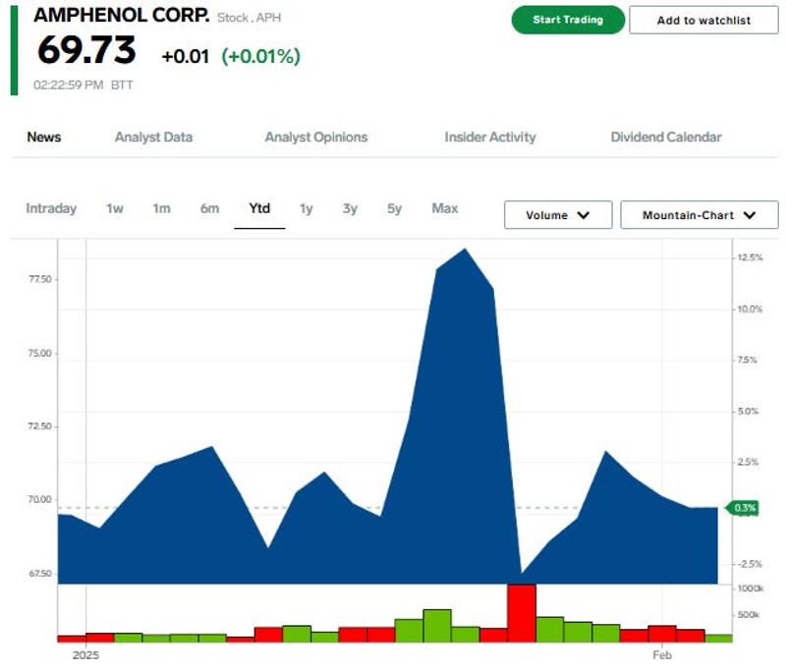The width and height of the screenshot is (786, 672).
Task: View Insider Activity tab
Action: pos(490,137)
